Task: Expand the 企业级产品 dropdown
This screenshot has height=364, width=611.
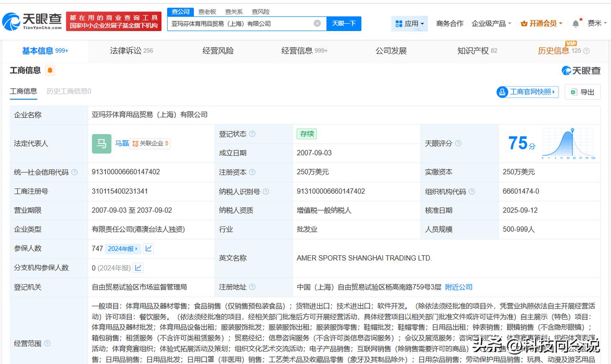Action: coord(491,23)
